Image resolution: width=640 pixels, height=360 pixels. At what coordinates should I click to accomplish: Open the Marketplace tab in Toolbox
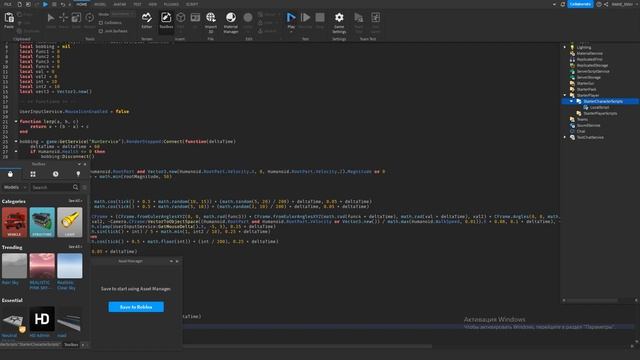click(10, 174)
